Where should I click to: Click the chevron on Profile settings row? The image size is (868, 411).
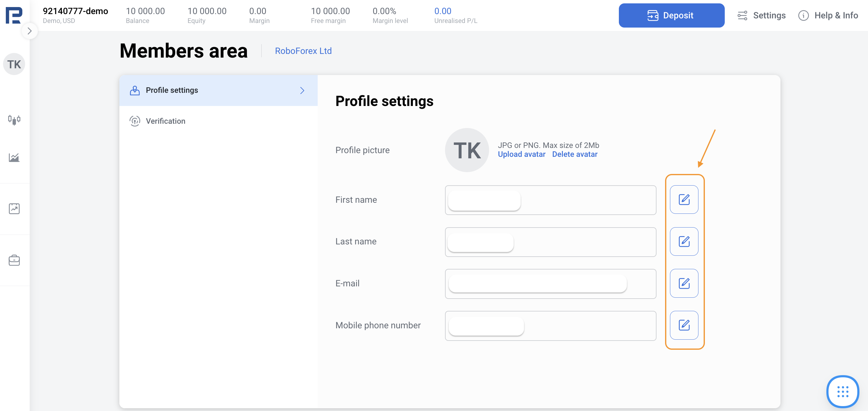click(x=302, y=90)
